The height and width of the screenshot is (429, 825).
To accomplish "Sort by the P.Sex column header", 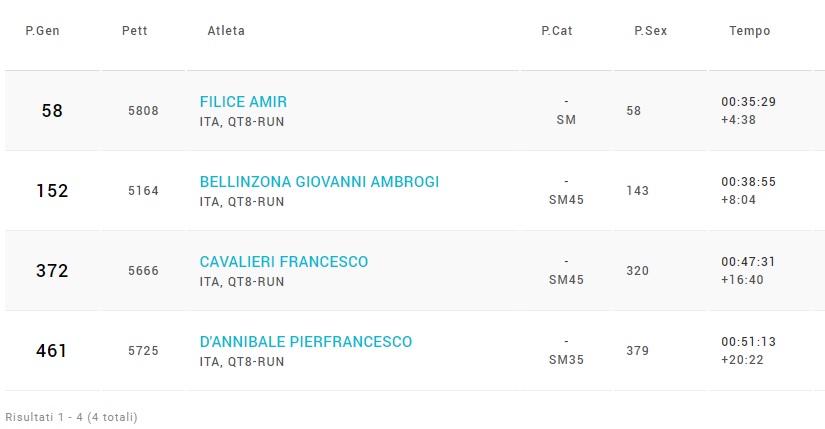I will (651, 31).
